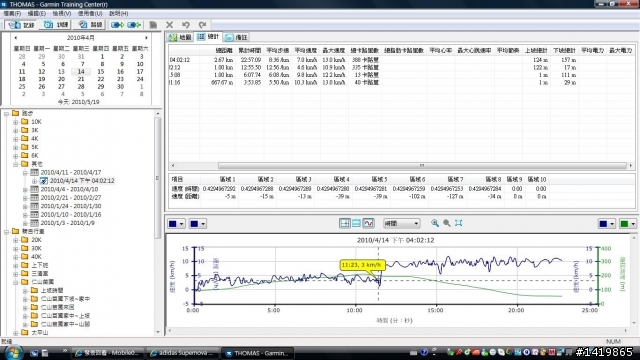
Task: Open the green series color dropdown
Action: point(628,224)
